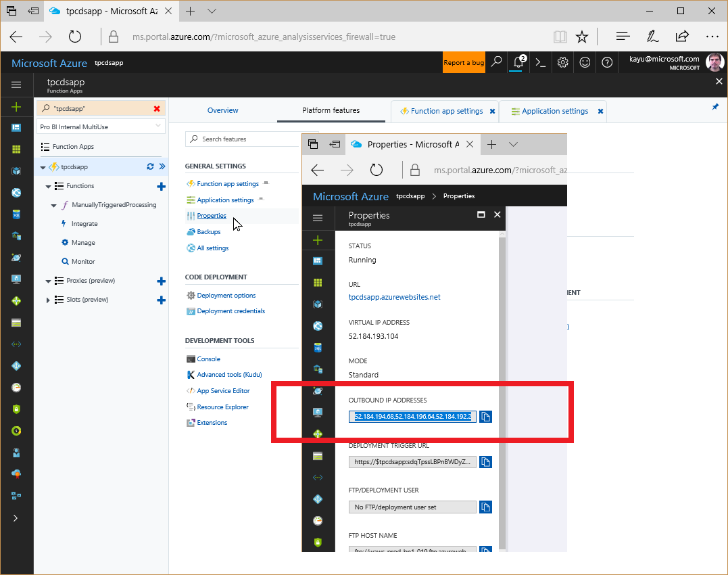728x575 pixels.
Task: Open Extensions link
Action: pos(212,423)
